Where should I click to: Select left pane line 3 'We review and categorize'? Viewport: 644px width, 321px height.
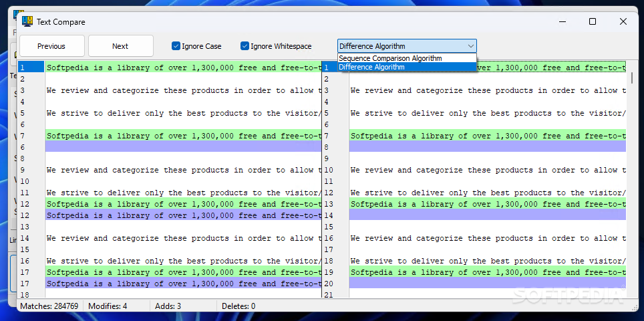tap(183, 90)
